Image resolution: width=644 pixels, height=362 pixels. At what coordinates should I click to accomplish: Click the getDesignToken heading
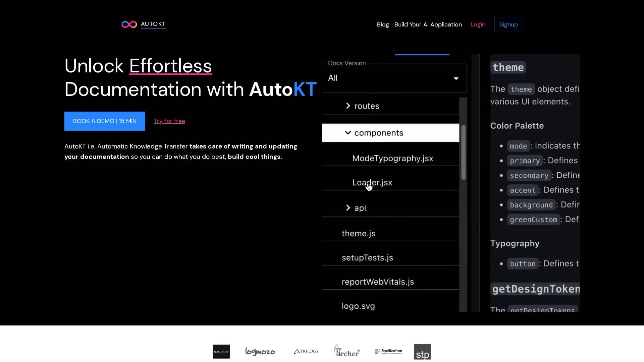(536, 289)
